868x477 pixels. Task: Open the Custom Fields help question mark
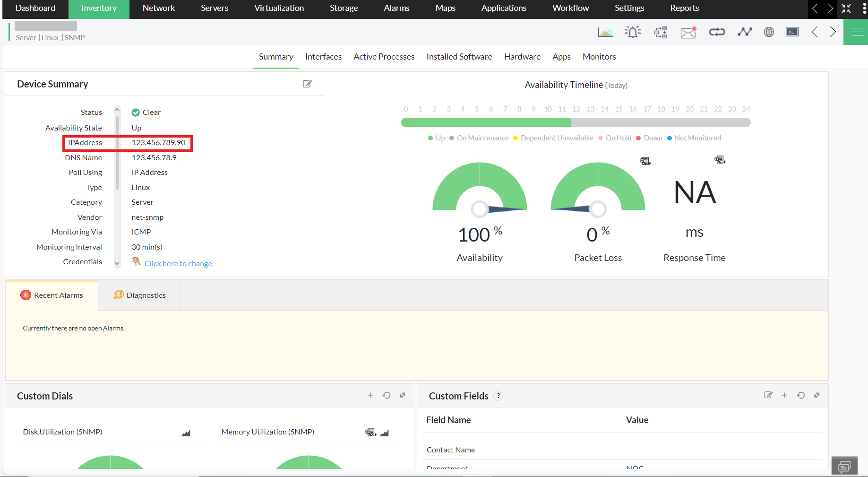pos(498,396)
